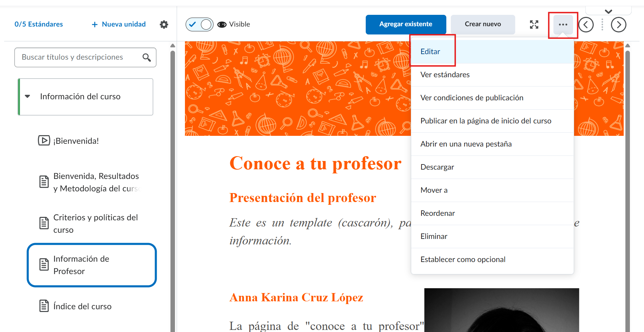Viewport: 644px width, 332px height.
Task: Click the top chevron down arrow
Action: pos(608,11)
